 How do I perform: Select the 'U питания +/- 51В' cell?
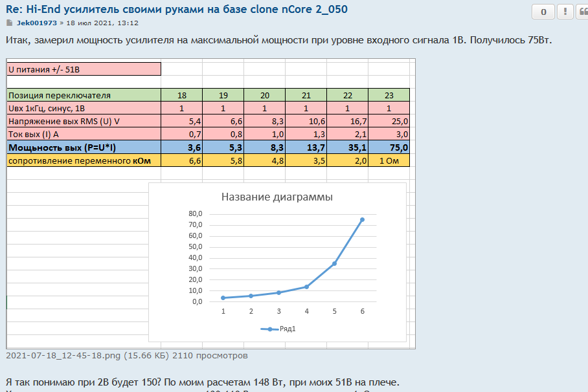pos(84,69)
